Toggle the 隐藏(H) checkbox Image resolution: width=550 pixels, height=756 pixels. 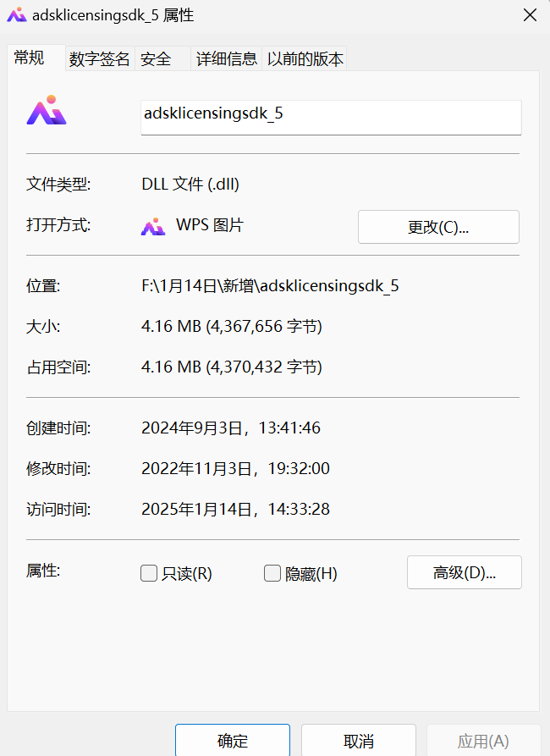(x=272, y=574)
